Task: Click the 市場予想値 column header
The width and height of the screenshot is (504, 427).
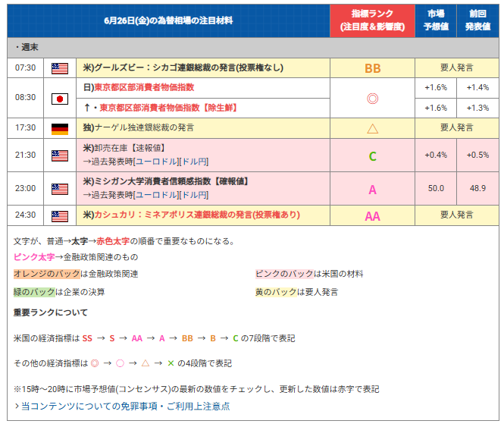Action: tap(436, 20)
